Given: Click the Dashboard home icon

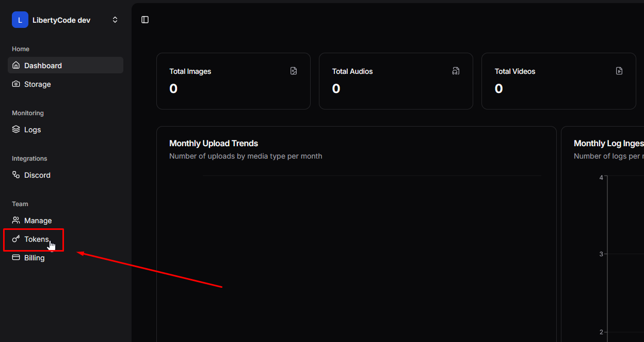Looking at the screenshot, I should 16,66.
